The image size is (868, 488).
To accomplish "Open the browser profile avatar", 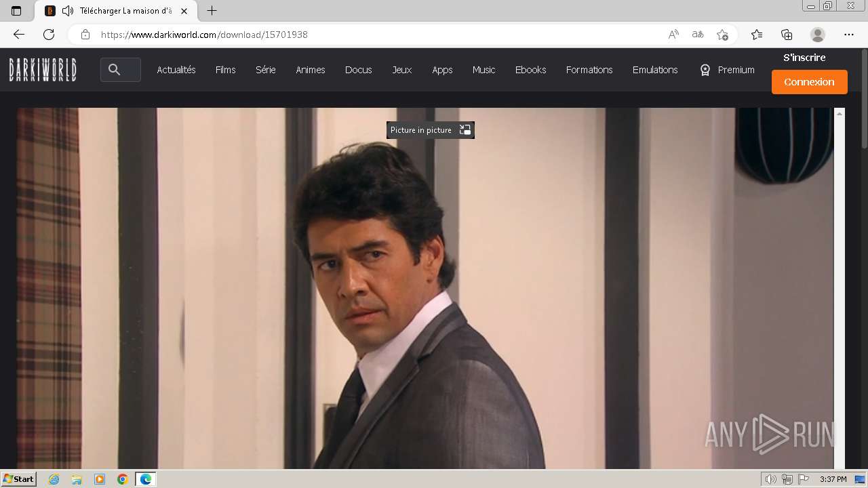I will click(x=818, y=35).
